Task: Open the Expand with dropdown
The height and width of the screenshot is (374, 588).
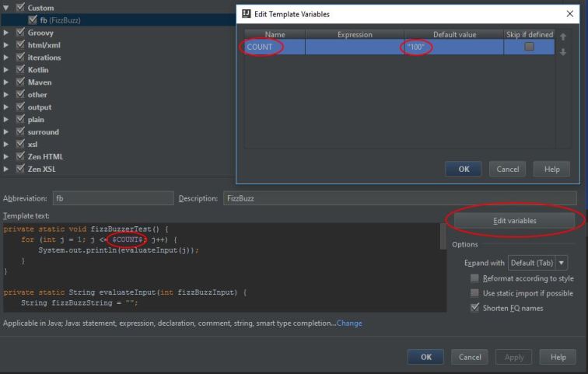Action: (x=537, y=263)
